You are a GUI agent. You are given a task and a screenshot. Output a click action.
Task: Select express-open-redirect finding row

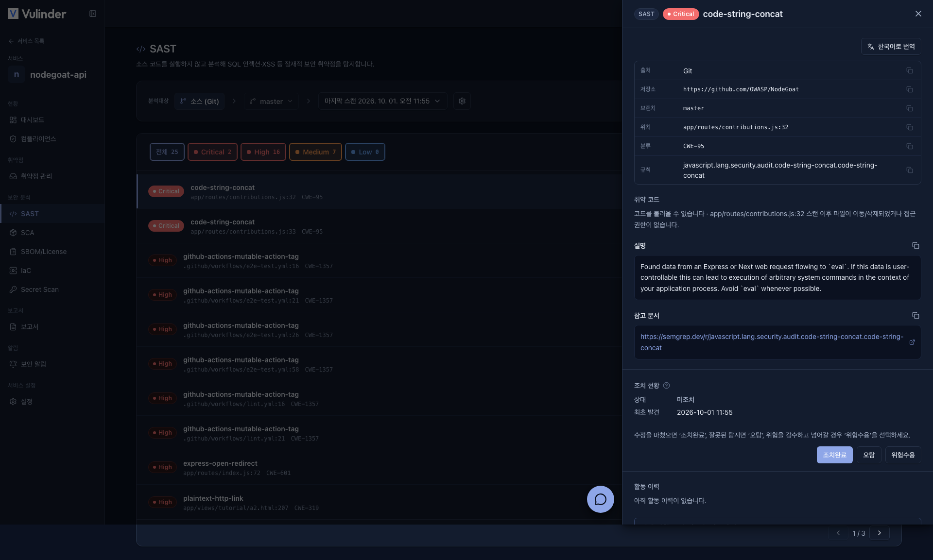pos(380,468)
